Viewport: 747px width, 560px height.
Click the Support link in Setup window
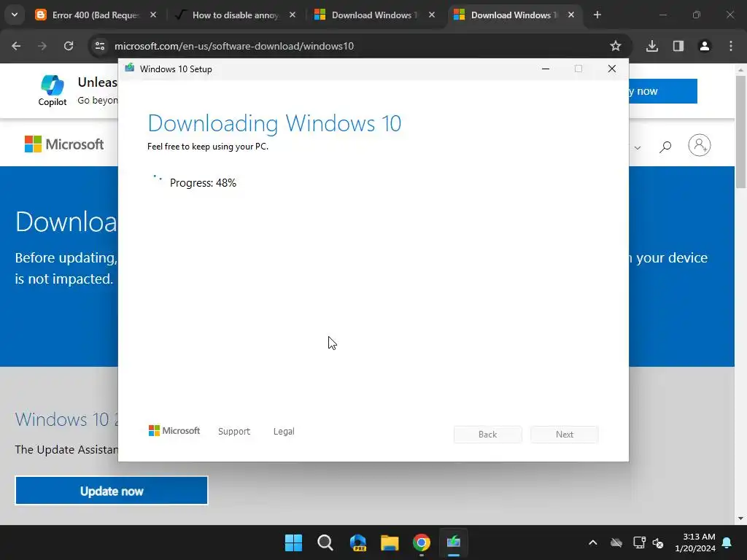(x=234, y=431)
